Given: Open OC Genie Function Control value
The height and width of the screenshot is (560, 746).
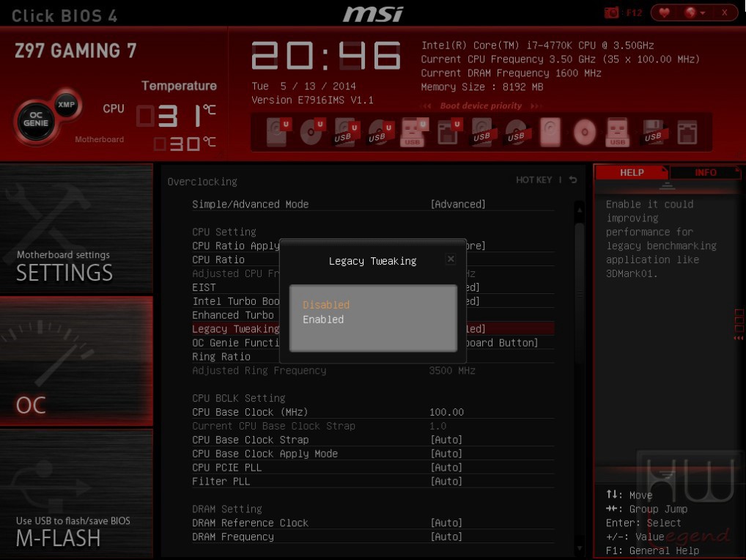Looking at the screenshot, I should (503, 342).
